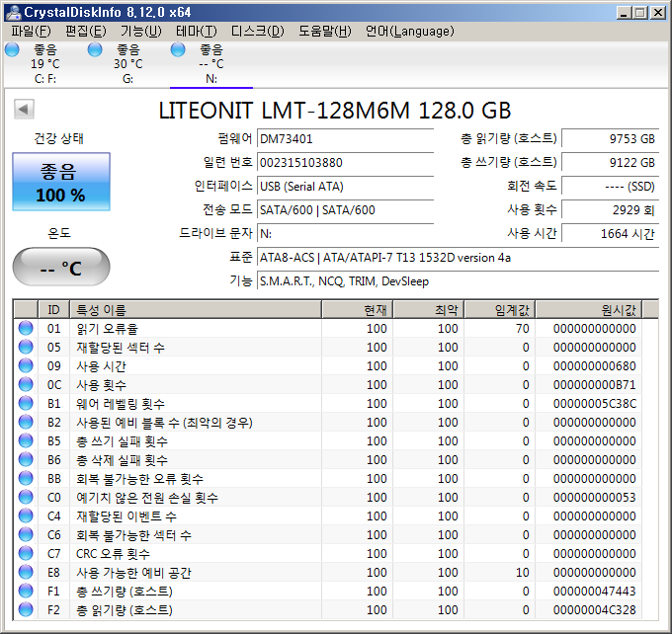Click status orb for C: F: drive

coord(12,50)
